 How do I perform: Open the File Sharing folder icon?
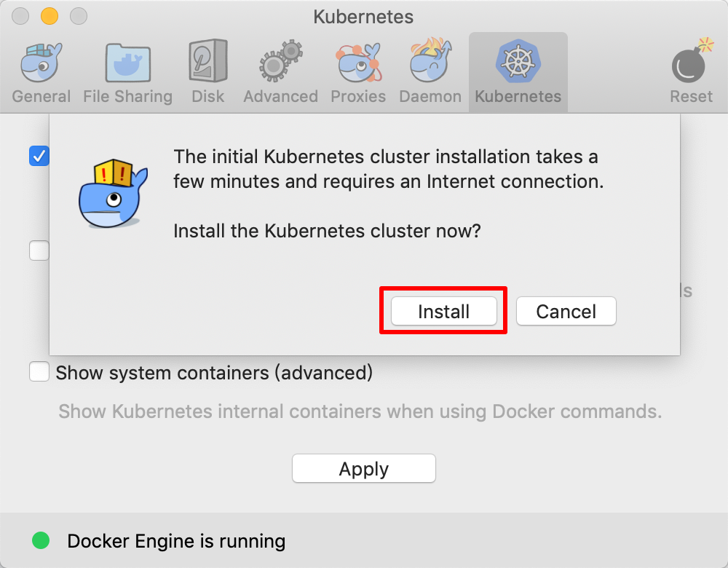(127, 63)
